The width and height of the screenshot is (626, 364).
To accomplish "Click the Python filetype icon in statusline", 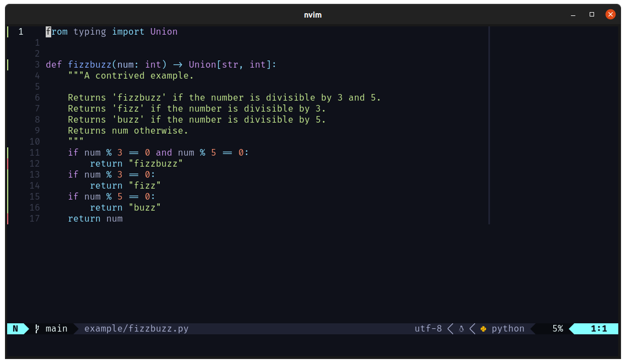I will 483,329.
